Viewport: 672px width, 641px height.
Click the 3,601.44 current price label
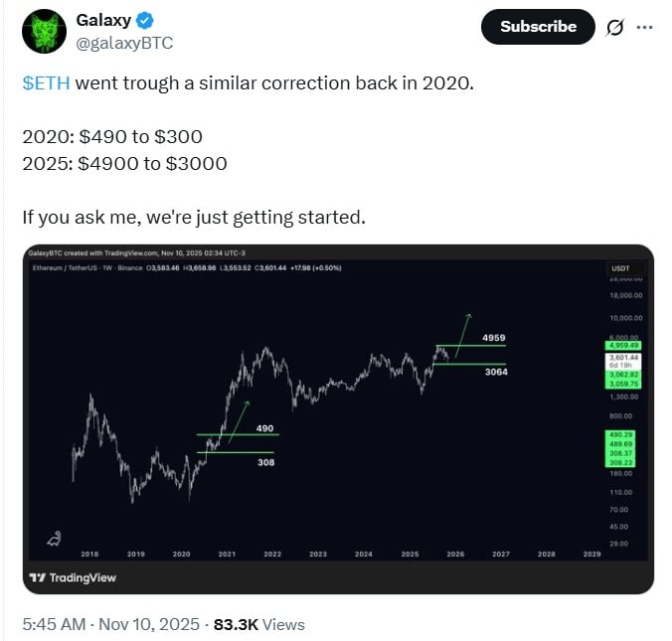pyautogui.click(x=625, y=357)
